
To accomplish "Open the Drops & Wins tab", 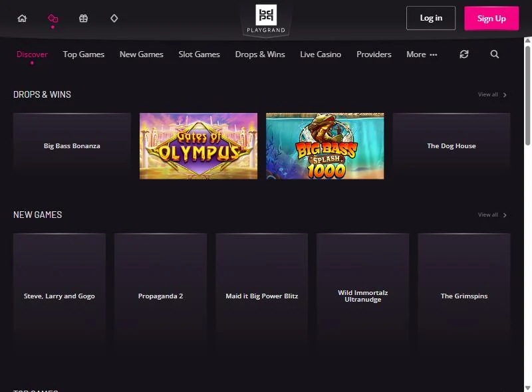I will [x=260, y=54].
